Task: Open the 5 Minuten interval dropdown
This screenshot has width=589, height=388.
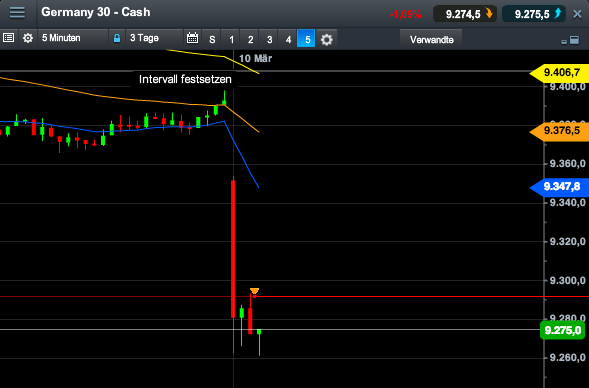Action: tap(73, 38)
